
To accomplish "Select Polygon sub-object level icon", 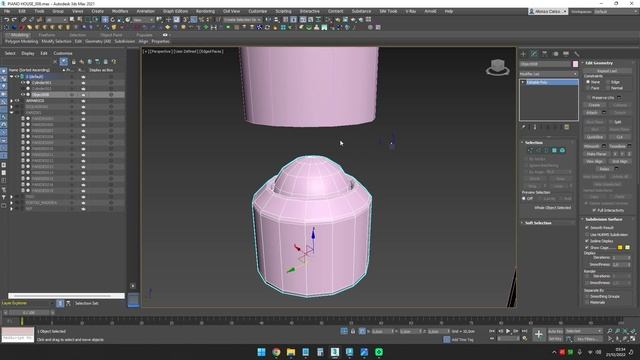I will pyautogui.click(x=554, y=151).
